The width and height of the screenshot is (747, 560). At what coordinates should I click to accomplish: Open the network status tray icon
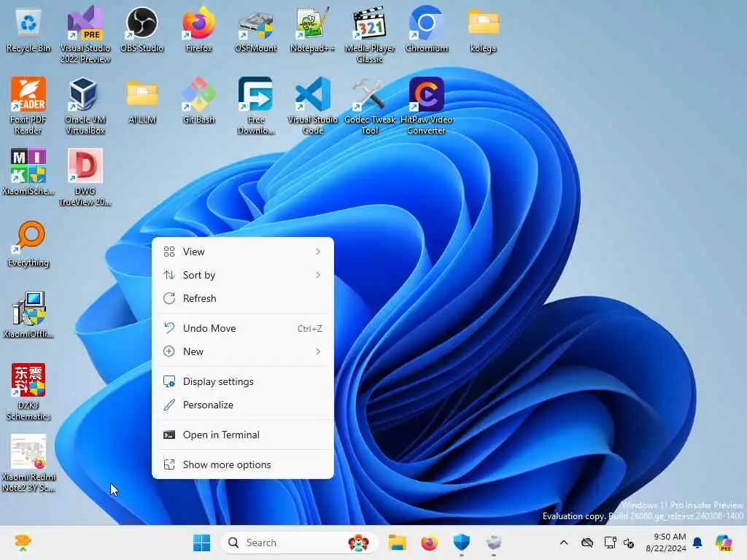pos(611,542)
